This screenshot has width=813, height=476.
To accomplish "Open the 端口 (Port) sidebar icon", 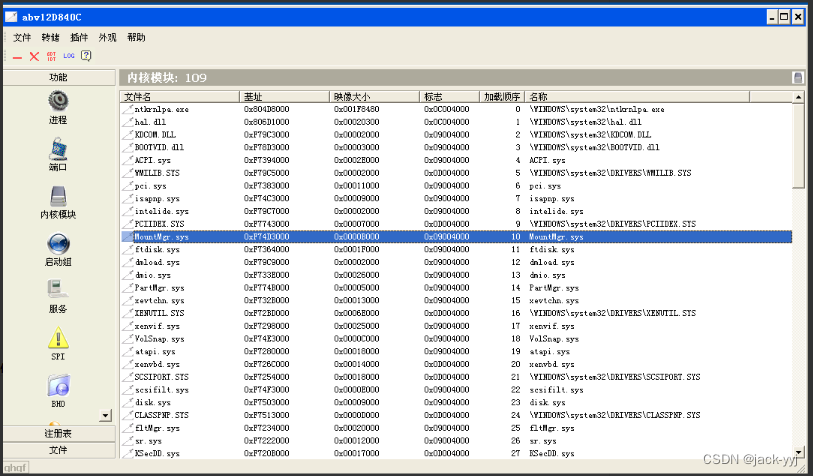I will point(58,154).
